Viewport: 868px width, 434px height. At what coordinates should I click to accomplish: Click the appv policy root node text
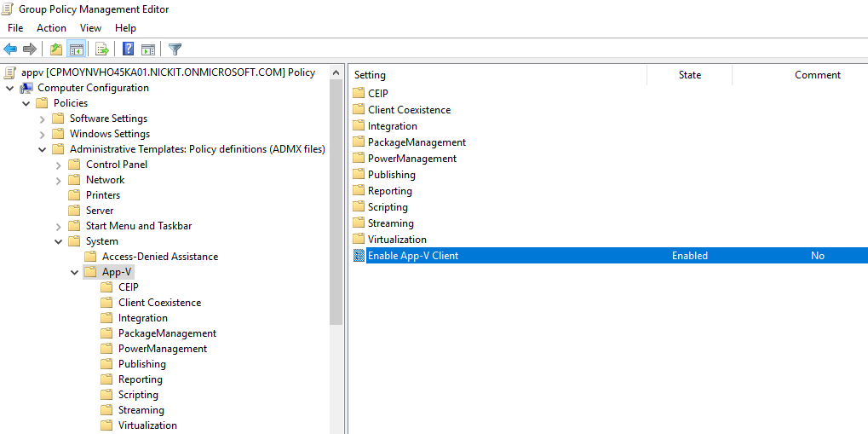[168, 72]
